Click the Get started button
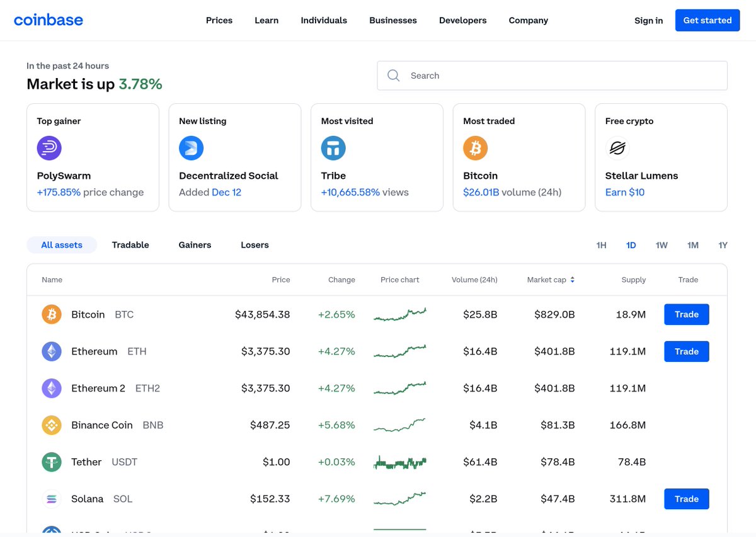This screenshot has width=756, height=537. [x=707, y=20]
